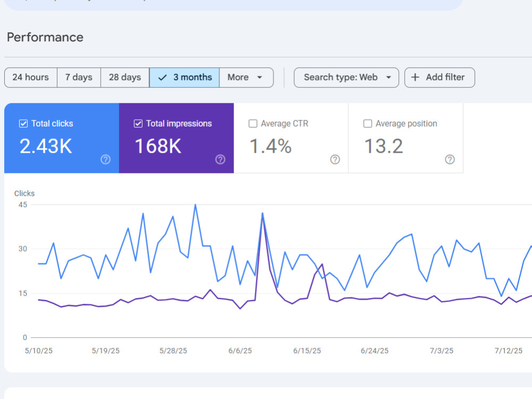532x399 pixels.
Task: Open help for Total clicks metric
Action: pyautogui.click(x=105, y=160)
